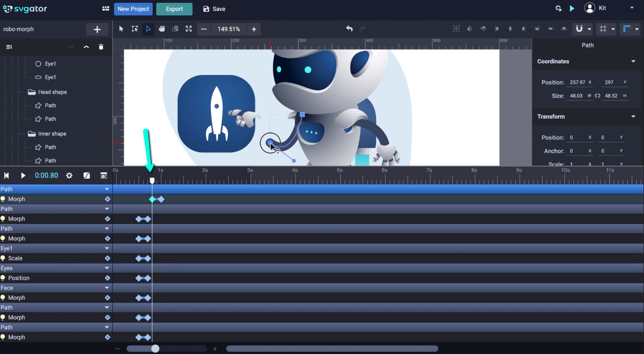This screenshot has width=644, height=354.
Task: Delete the selected element with trash icon
Action: (x=101, y=47)
